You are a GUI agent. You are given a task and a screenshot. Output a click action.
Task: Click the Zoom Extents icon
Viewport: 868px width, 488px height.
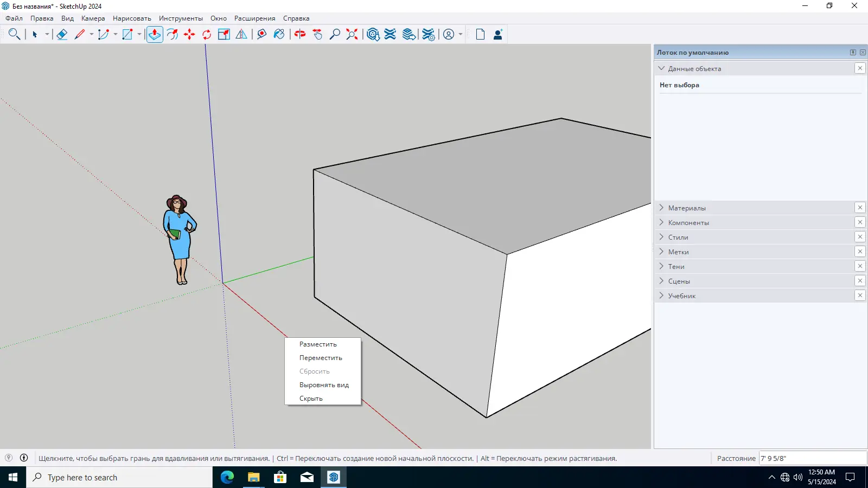[352, 35]
